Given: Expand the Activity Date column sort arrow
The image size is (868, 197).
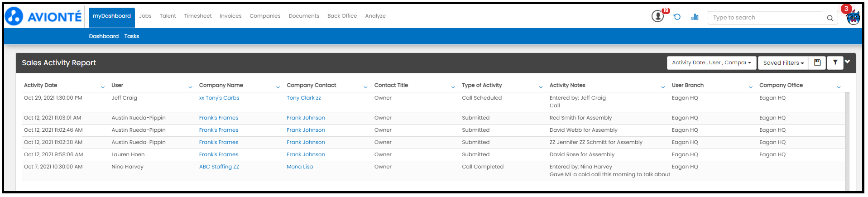Looking at the screenshot, I should click(102, 87).
